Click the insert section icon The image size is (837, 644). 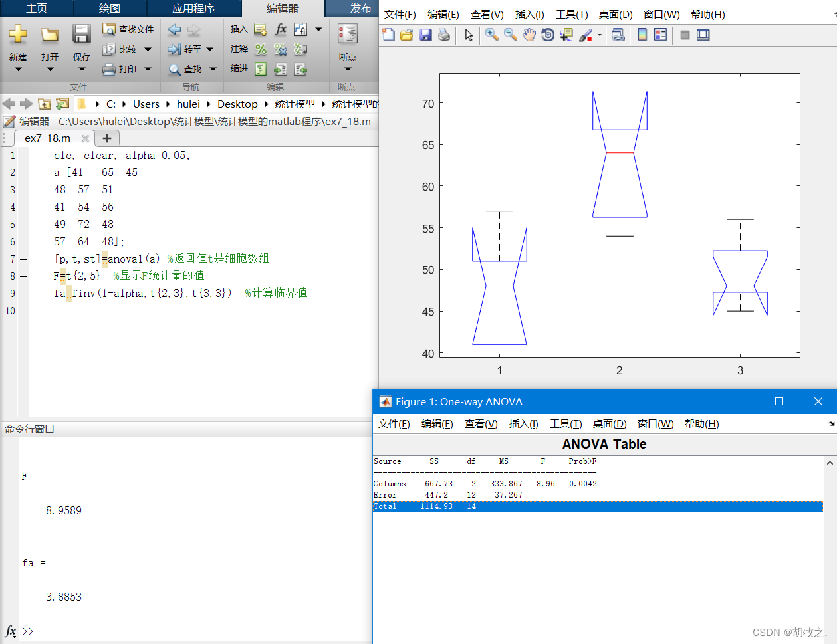tap(261, 29)
